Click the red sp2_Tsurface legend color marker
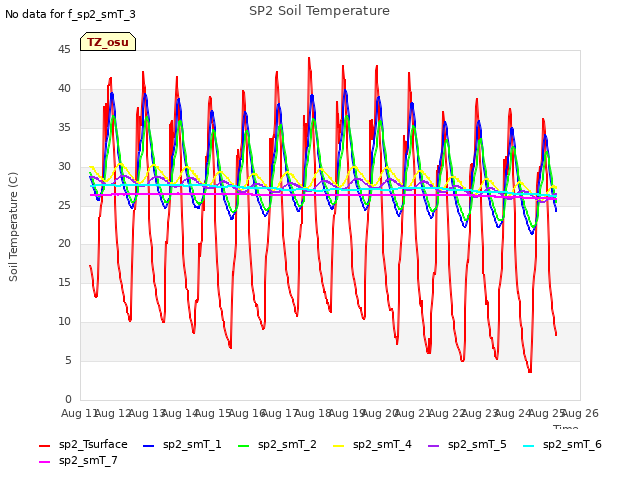This screenshot has width=640, height=480. coord(44,446)
